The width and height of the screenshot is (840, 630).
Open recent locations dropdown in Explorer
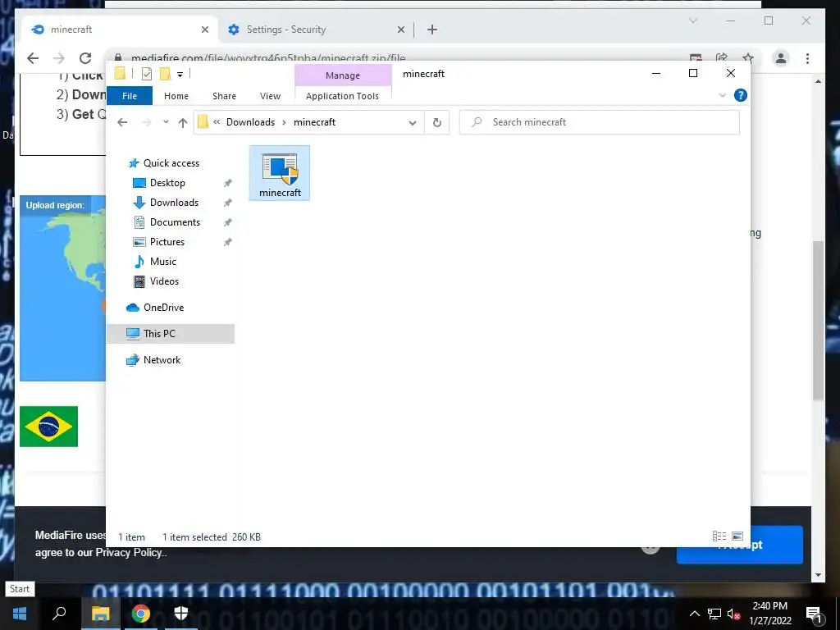(166, 122)
